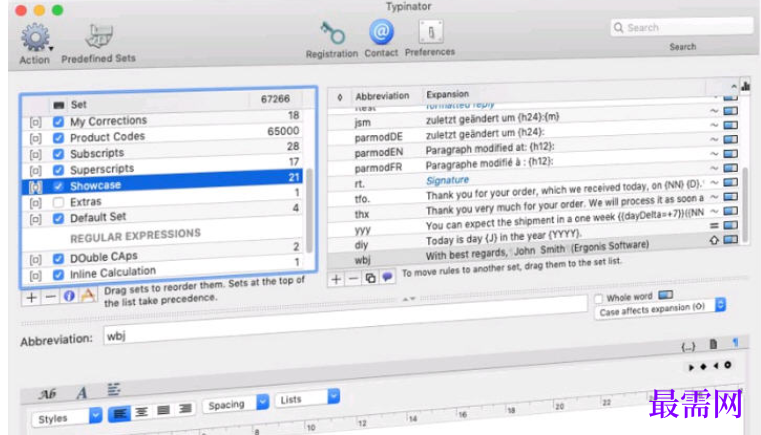Add a new set with plus button

pos(31,297)
